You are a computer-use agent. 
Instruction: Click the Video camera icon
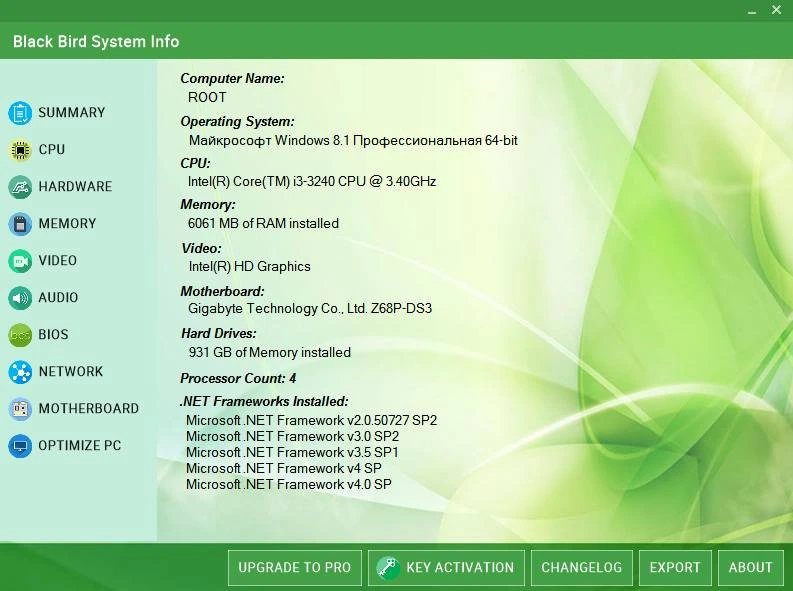coord(20,261)
